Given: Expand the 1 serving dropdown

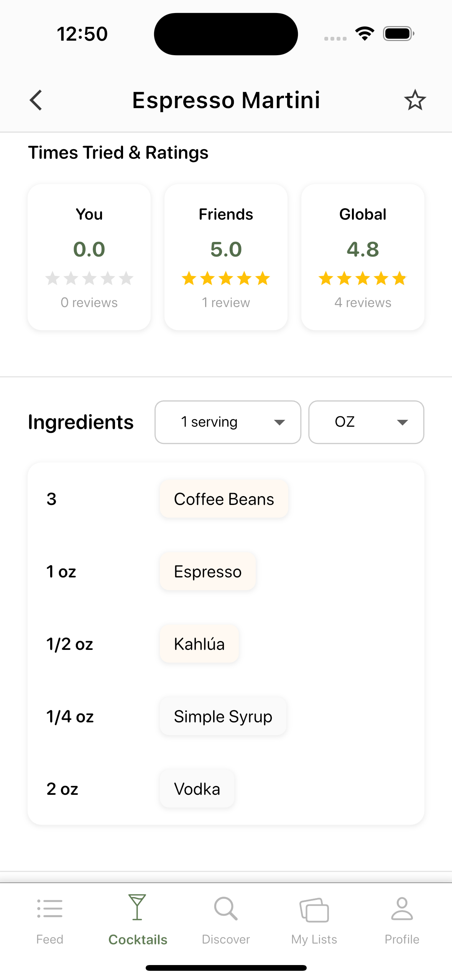Looking at the screenshot, I should pyautogui.click(x=228, y=422).
